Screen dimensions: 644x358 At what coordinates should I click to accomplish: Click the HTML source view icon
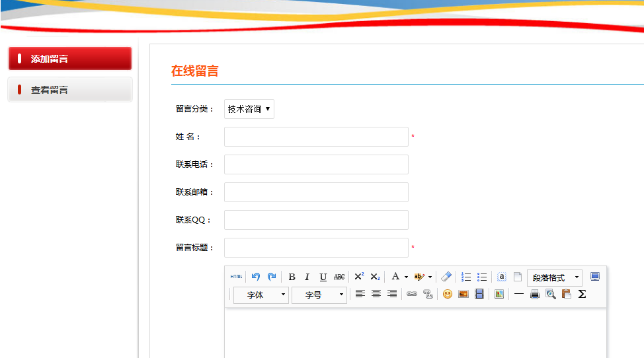[236, 277]
